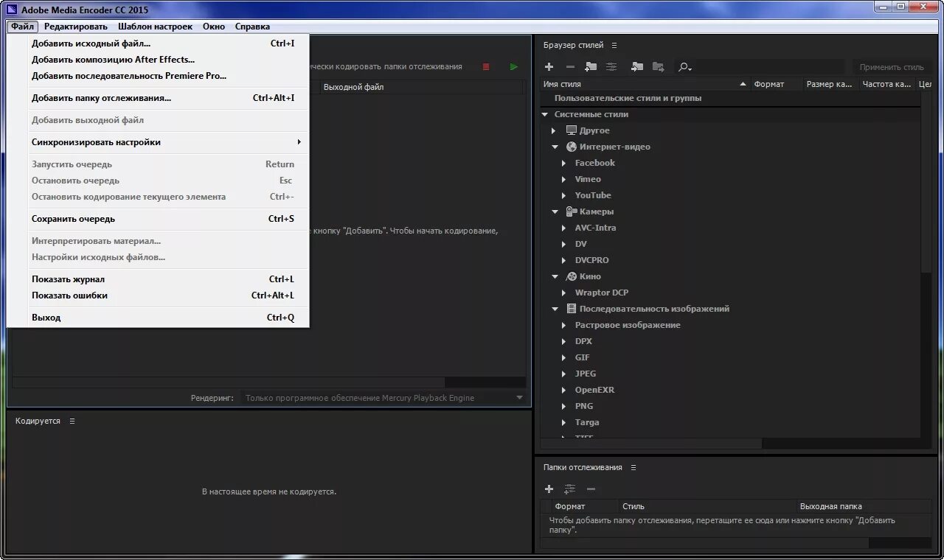Add a watch folder with the plus icon
Screen dimensions: 944x560
(549, 489)
